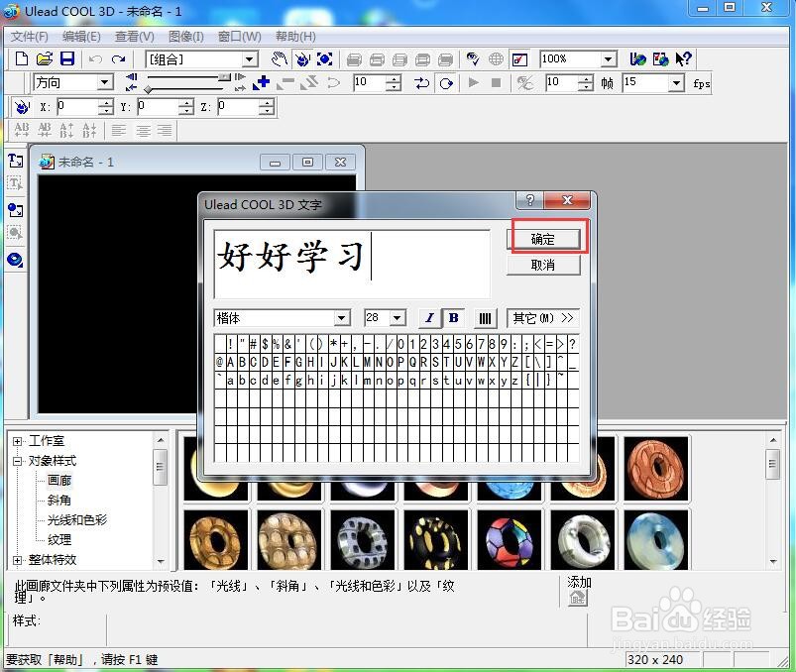Open the 编辑(E) menu
The width and height of the screenshot is (796, 672).
coord(81,37)
